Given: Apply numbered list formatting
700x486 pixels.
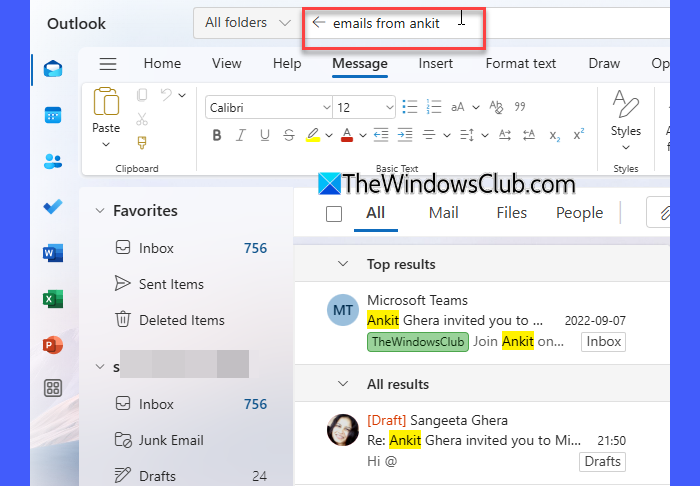Looking at the screenshot, I should pos(433,107).
